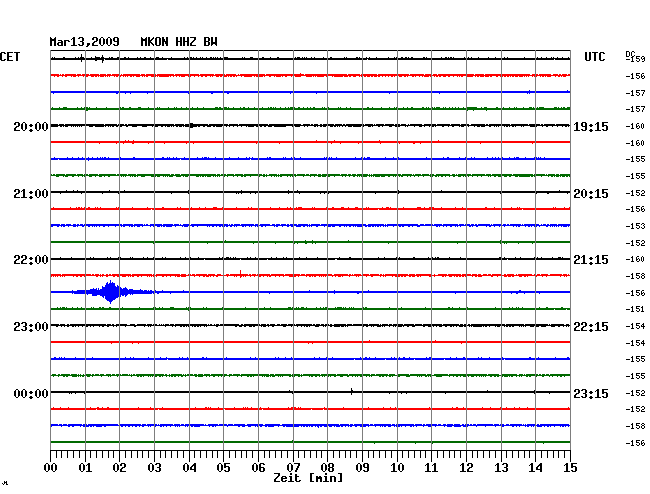Select minute 08 on the time axis

327,467
